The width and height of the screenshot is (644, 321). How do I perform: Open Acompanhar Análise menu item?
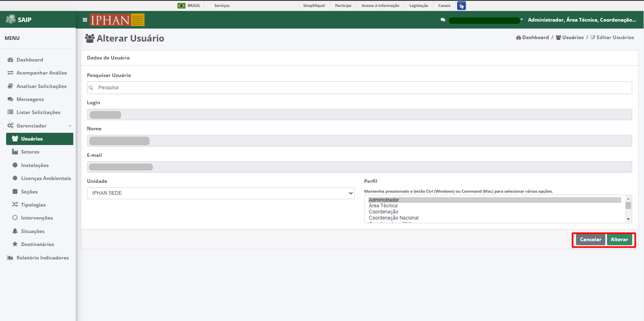(x=42, y=73)
